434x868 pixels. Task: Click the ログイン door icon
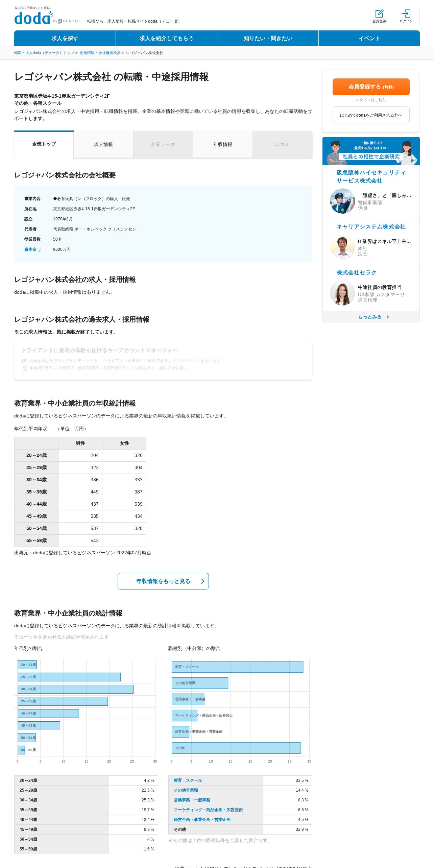[x=406, y=14]
